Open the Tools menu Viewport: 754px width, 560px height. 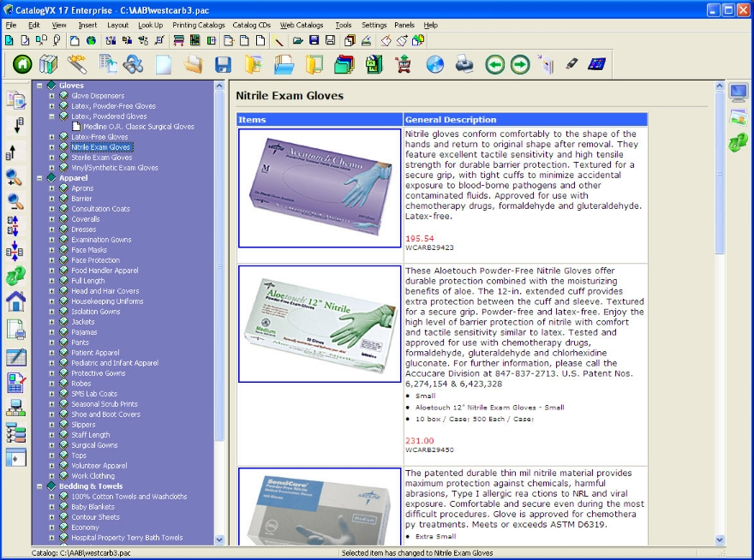point(343,25)
